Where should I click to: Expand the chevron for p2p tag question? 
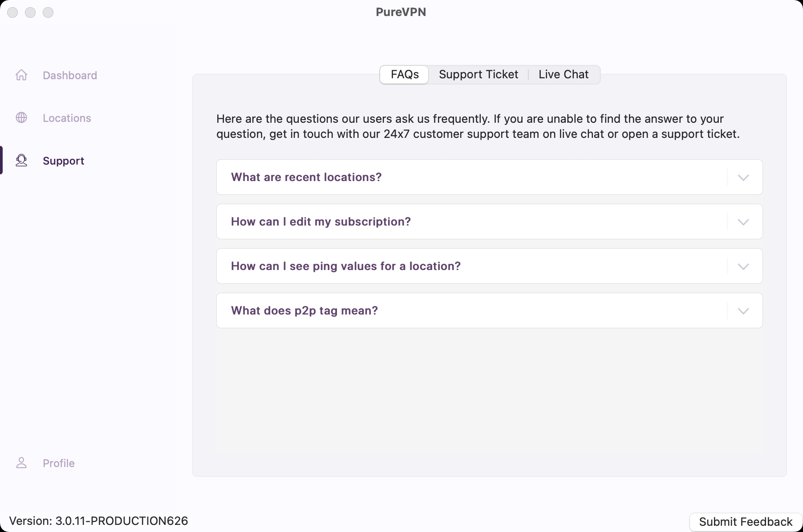coord(743,311)
